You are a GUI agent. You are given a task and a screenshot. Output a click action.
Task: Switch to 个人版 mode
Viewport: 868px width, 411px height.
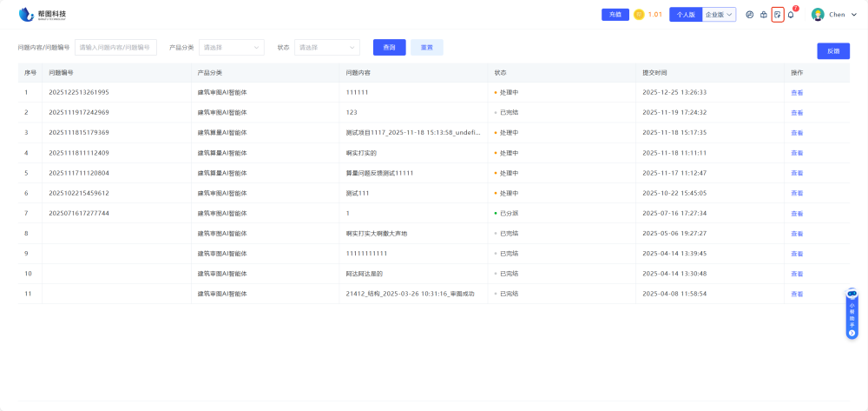pyautogui.click(x=686, y=15)
